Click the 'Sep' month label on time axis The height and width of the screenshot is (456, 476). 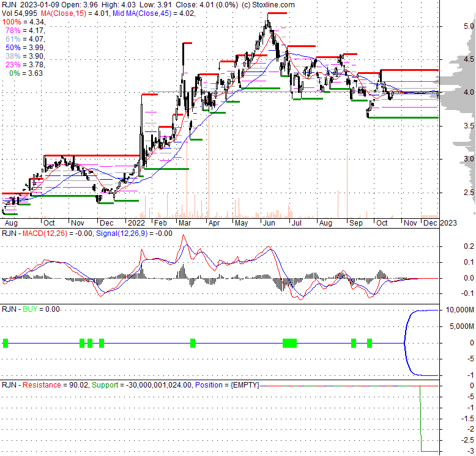point(356,223)
